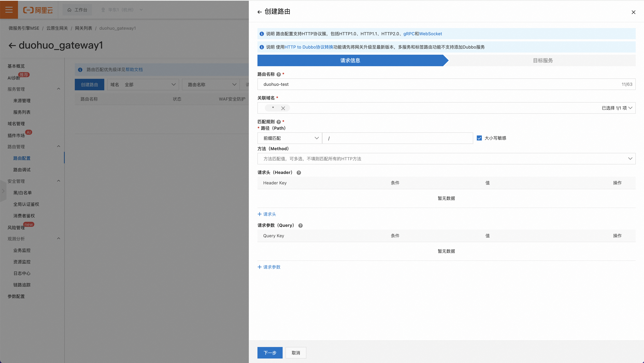Click the 下一步 button
Screen dimensions: 644x363
tap(270, 353)
